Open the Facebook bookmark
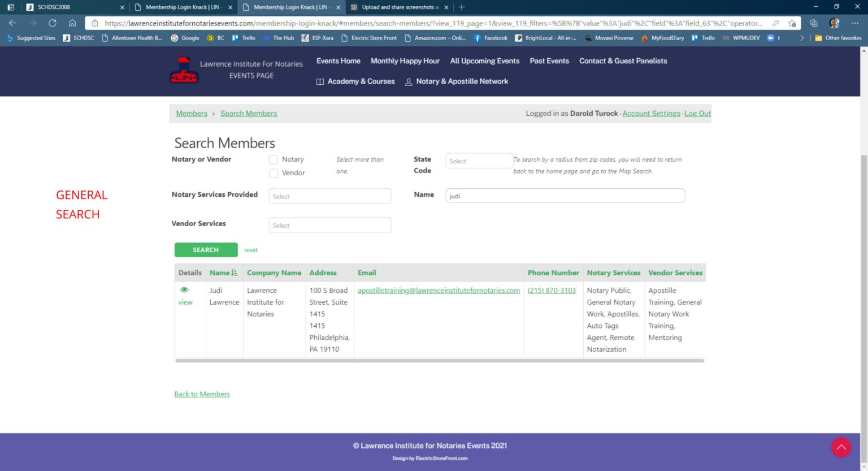 coord(491,38)
